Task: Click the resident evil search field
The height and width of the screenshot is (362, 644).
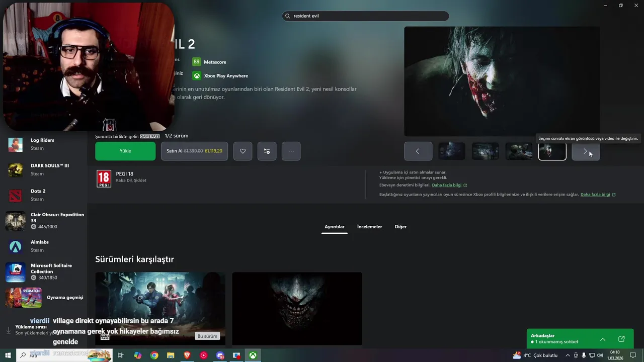Action: coord(365,16)
